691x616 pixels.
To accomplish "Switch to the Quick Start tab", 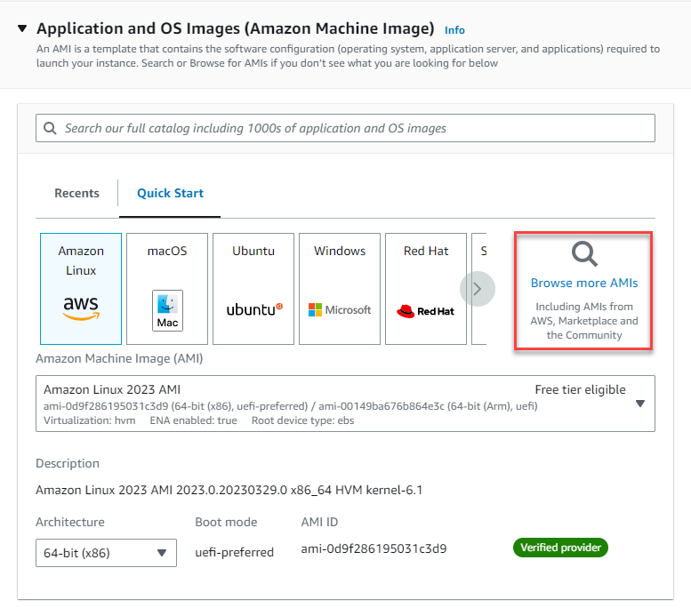I will click(170, 193).
